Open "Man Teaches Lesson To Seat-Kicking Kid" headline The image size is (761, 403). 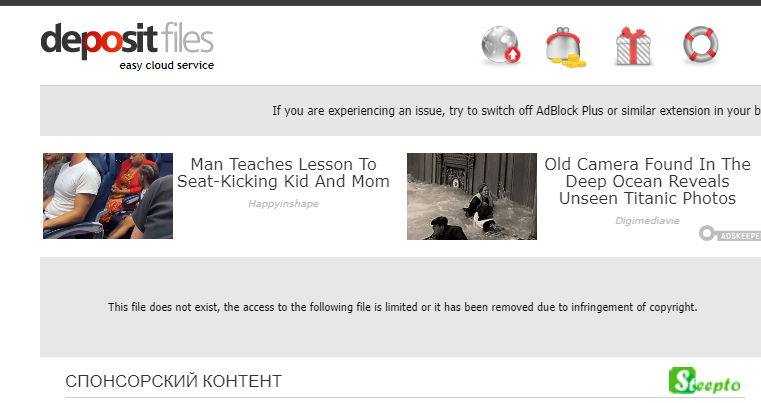(x=283, y=173)
